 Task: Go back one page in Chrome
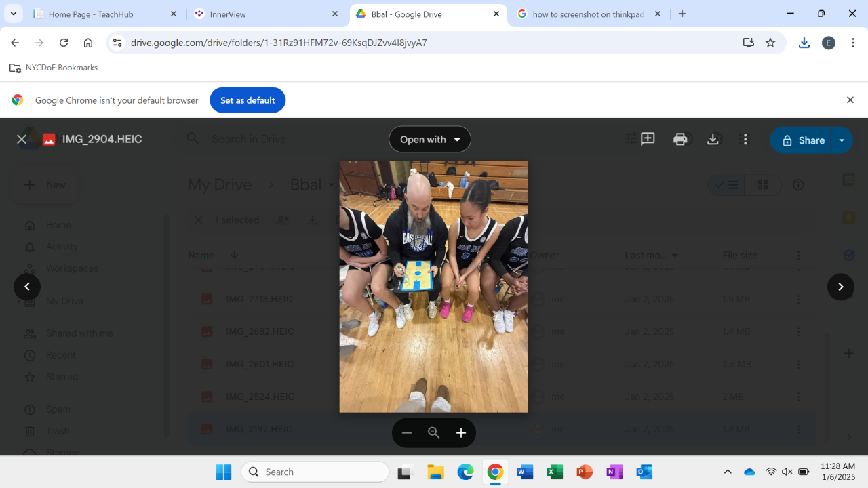point(15,43)
